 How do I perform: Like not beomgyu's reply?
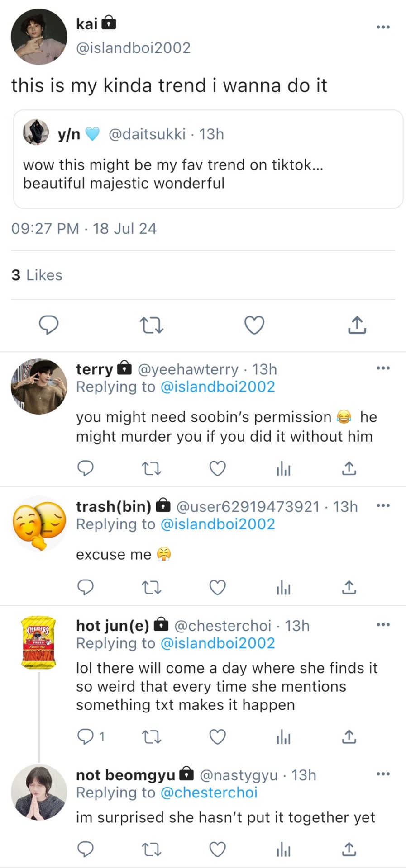coord(218,849)
